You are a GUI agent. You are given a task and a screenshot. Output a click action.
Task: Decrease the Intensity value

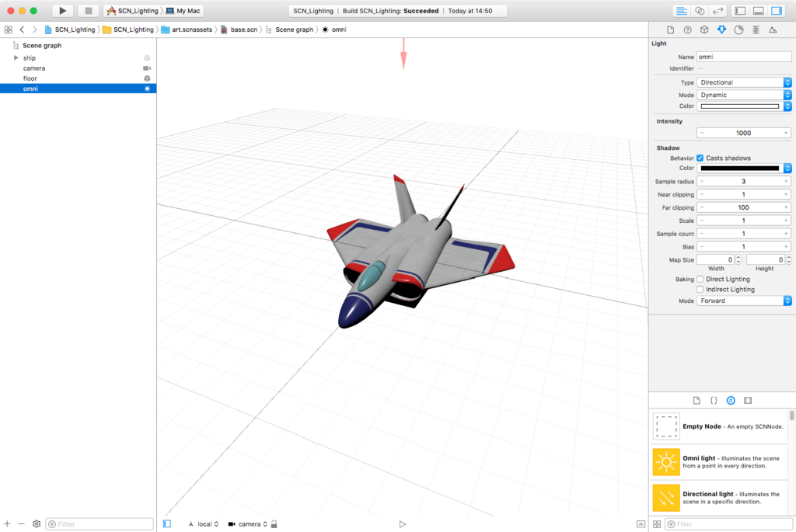tap(702, 133)
